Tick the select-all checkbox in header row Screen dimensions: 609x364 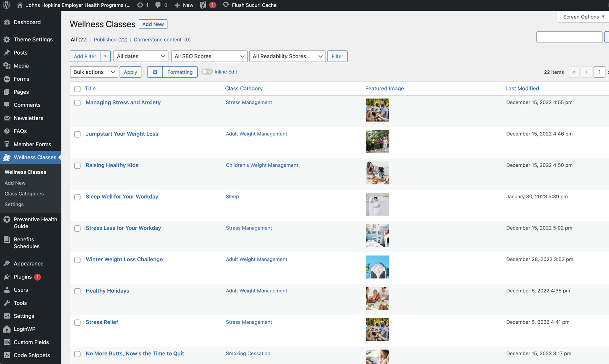tap(77, 89)
